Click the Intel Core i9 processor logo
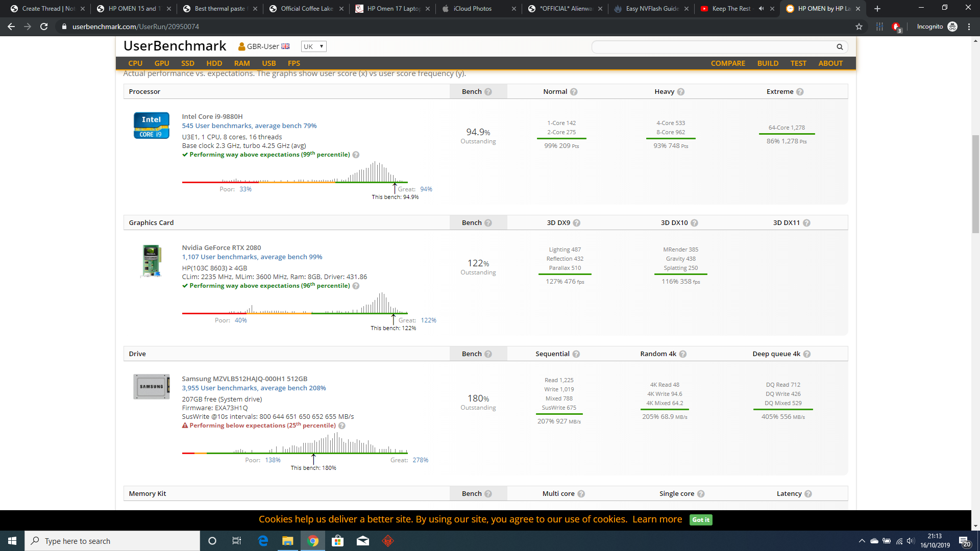The image size is (980, 551). 152,126
